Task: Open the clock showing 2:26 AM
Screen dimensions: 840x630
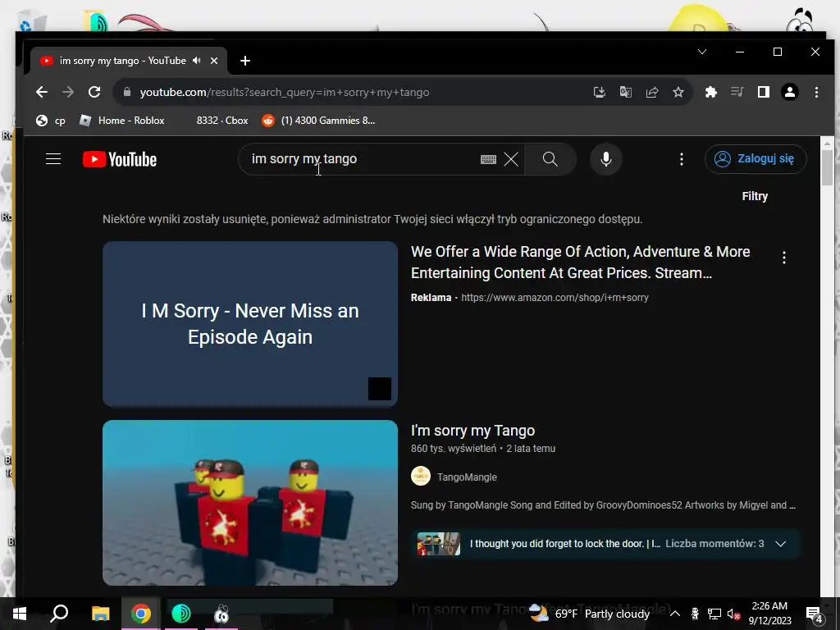Action: click(x=769, y=614)
